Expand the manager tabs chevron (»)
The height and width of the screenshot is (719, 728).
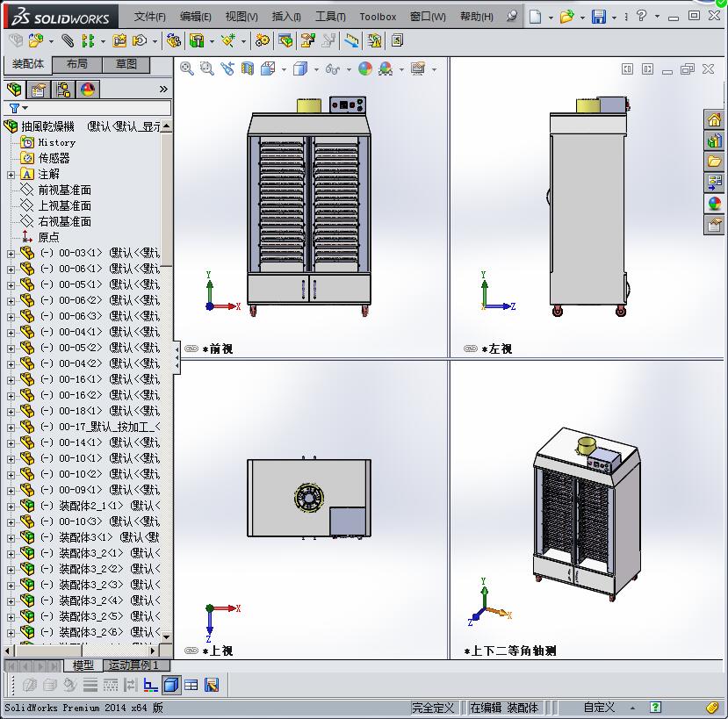(163, 90)
